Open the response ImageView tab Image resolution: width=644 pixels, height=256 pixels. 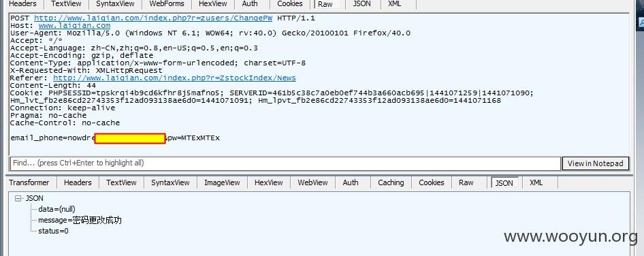[222, 182]
